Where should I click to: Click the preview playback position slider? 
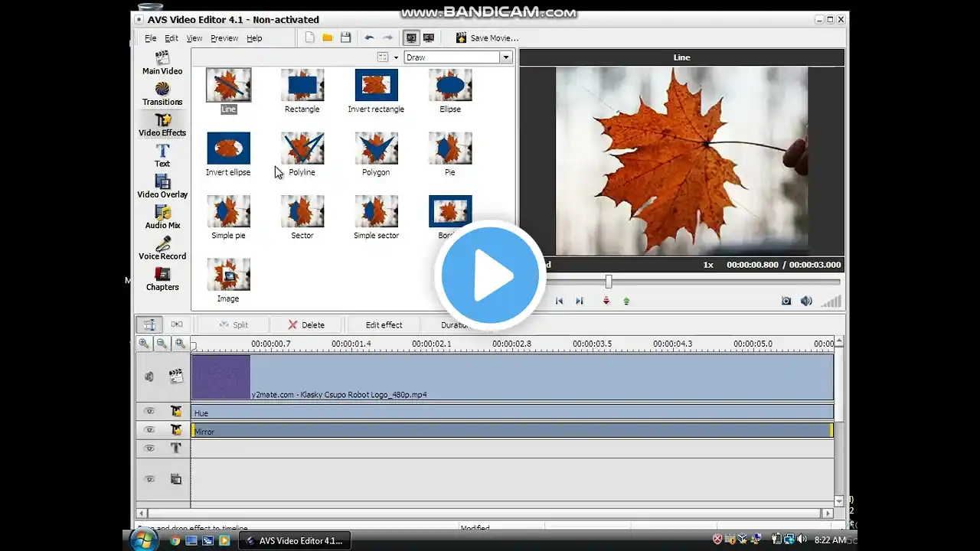[x=609, y=282]
